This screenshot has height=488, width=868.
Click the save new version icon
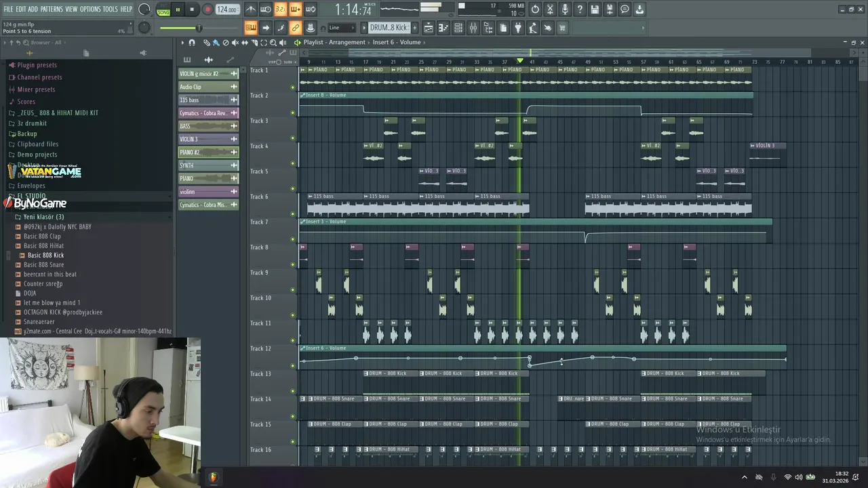pyautogui.click(x=610, y=9)
